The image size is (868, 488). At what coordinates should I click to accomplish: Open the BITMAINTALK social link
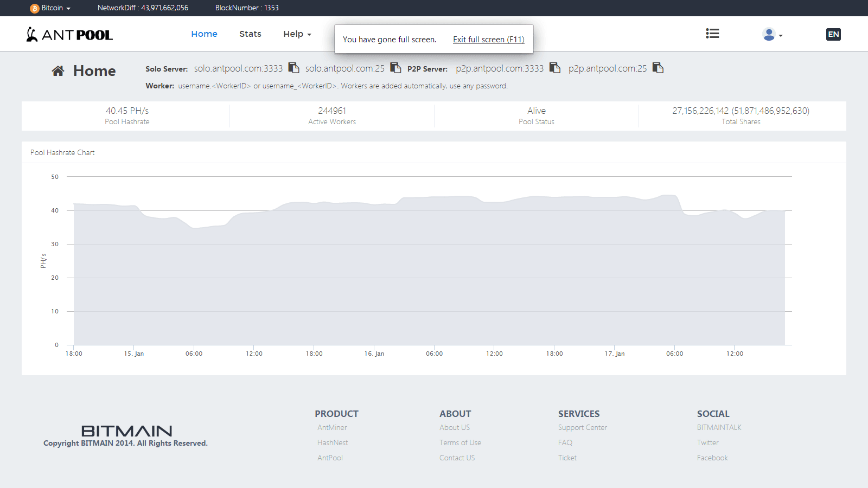[x=719, y=427]
